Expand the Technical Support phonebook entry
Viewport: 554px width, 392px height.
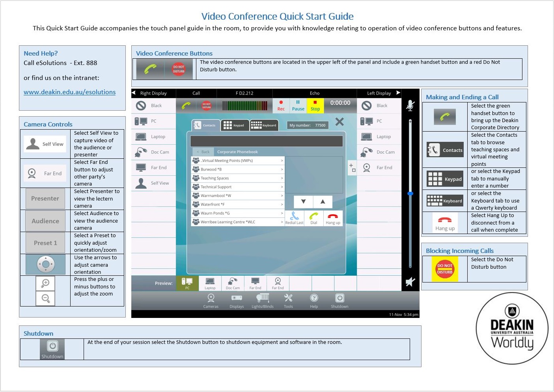(x=238, y=187)
